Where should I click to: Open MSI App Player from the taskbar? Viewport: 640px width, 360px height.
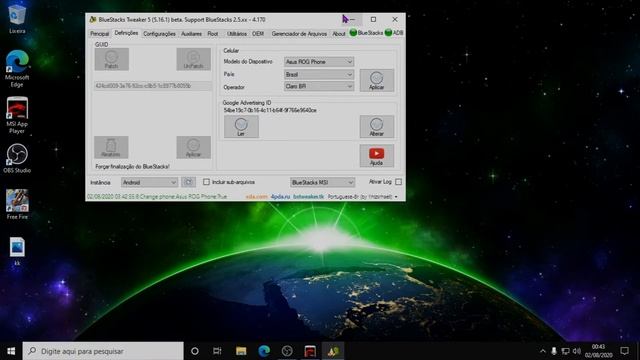pyautogui.click(x=310, y=351)
